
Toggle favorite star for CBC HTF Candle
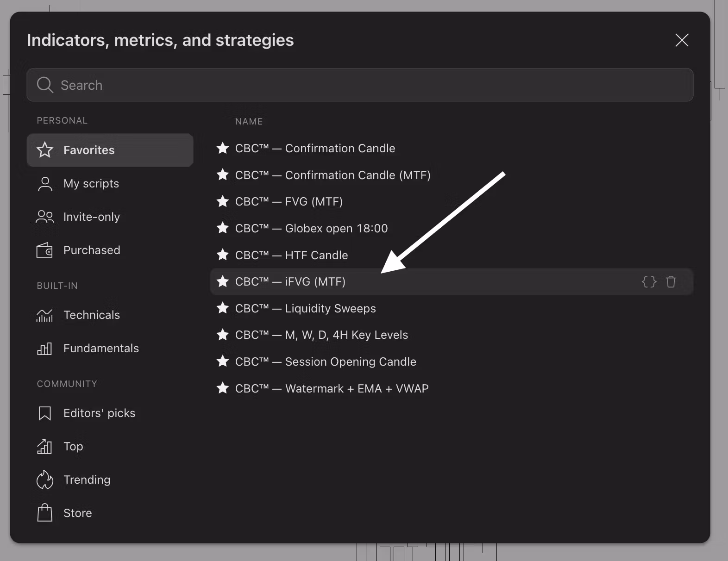(223, 255)
